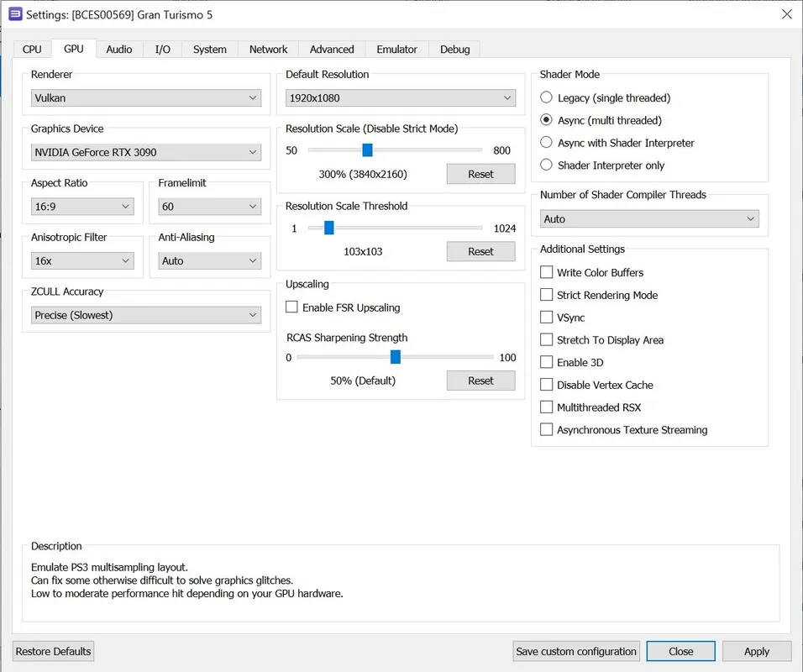This screenshot has height=672, width=803.
Task: Enable Multithreaded RSX checkbox
Action: (591, 407)
